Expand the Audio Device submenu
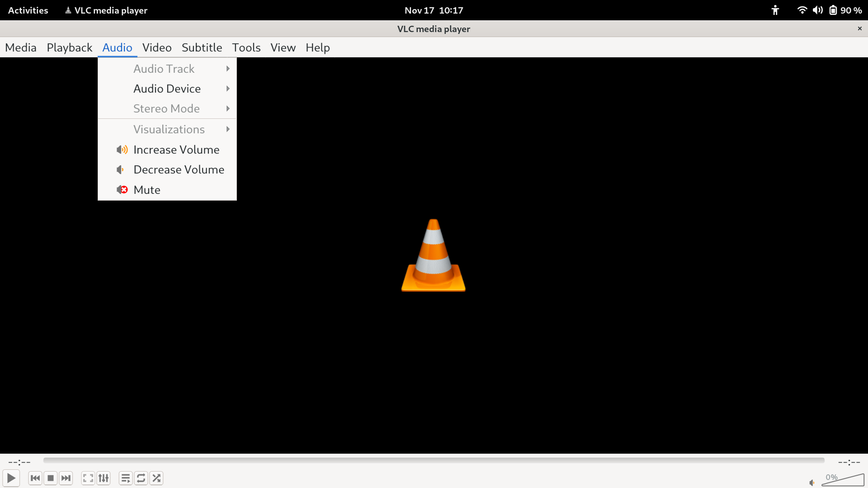This screenshot has height=488, width=868. click(167, 89)
